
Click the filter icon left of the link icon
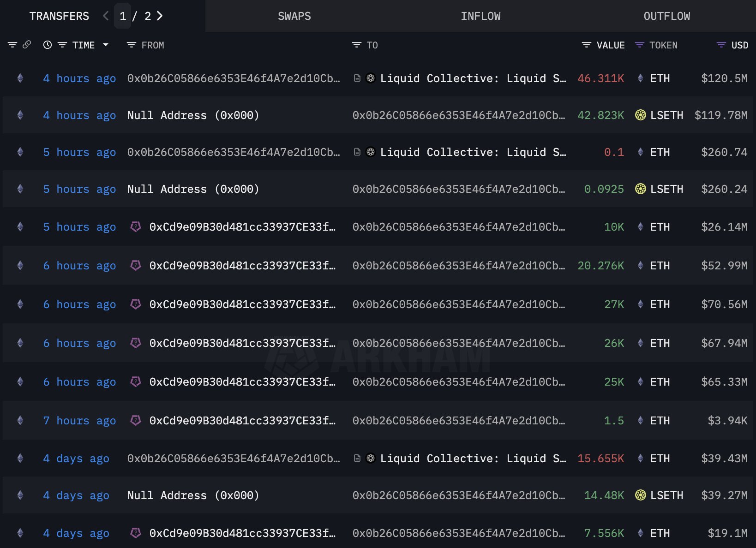point(12,45)
